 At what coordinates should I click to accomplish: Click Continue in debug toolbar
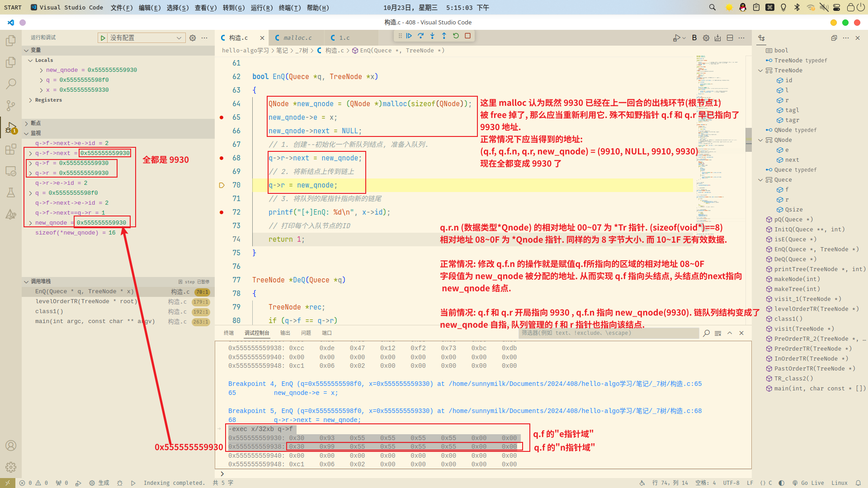(409, 36)
